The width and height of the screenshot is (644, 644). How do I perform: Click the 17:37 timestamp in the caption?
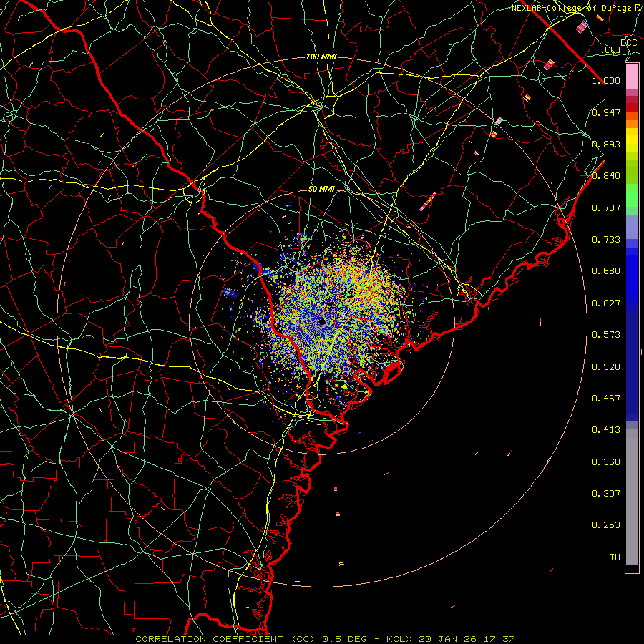499,639
